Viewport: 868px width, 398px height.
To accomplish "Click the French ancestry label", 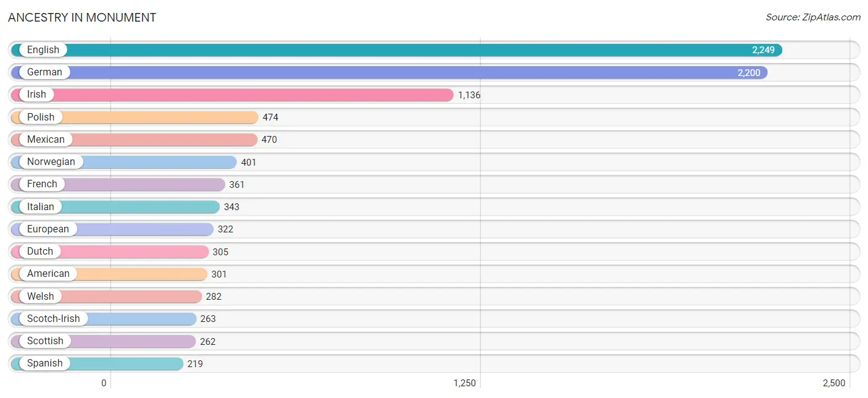I will click(42, 184).
